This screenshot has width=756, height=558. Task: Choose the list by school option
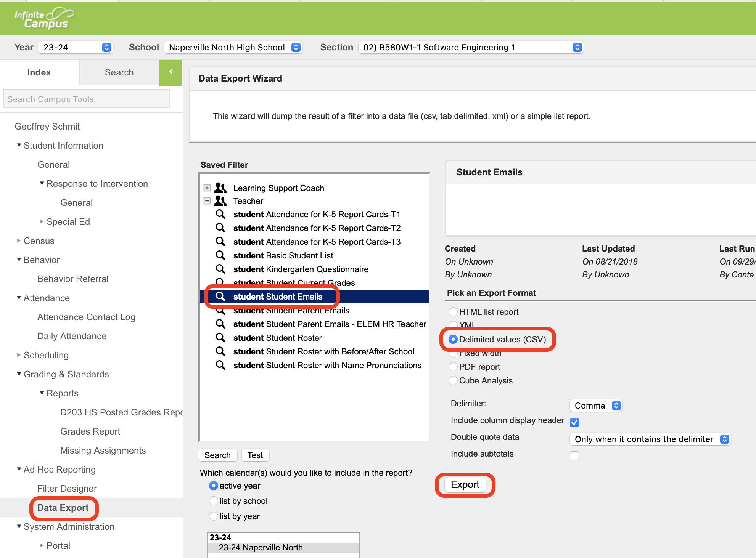click(x=214, y=501)
